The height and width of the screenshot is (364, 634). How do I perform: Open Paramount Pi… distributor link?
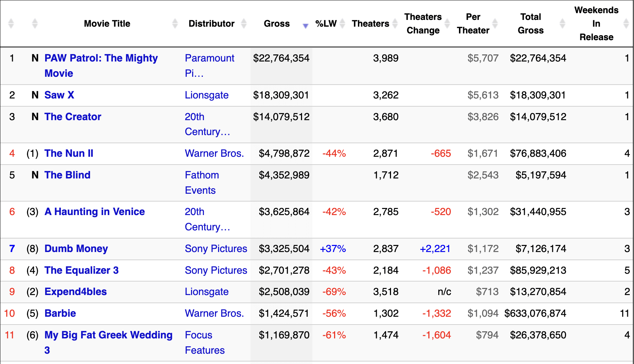210,65
